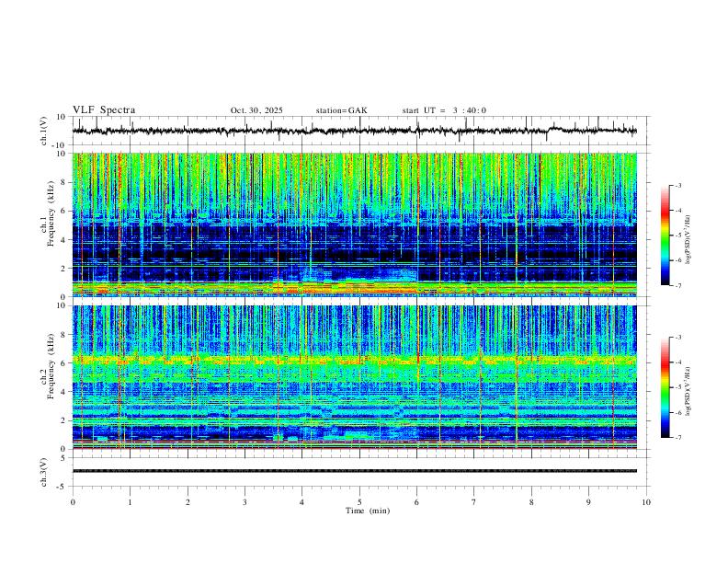Click the time axis tick label '3'

pyautogui.click(x=245, y=502)
